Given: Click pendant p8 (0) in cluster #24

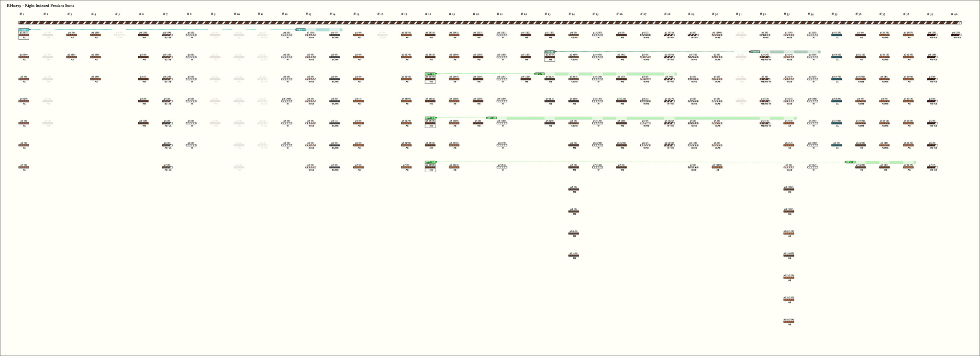Looking at the screenshot, I should 573,189.
